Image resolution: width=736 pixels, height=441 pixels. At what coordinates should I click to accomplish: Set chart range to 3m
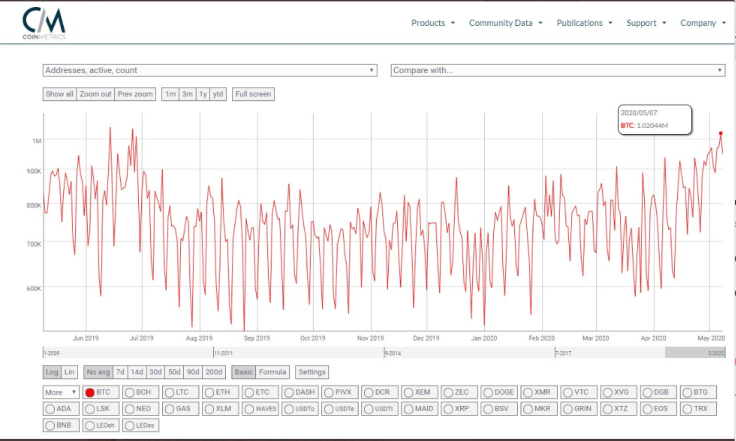187,94
